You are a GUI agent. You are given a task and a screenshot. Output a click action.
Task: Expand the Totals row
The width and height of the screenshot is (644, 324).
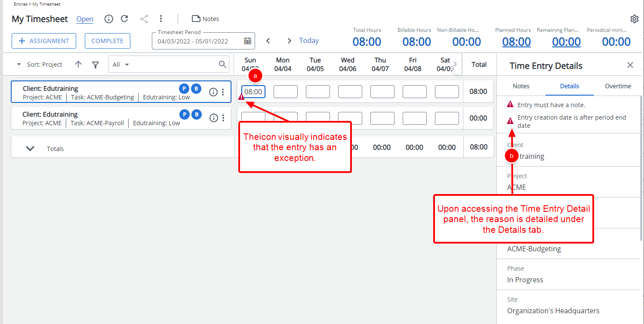coord(30,148)
